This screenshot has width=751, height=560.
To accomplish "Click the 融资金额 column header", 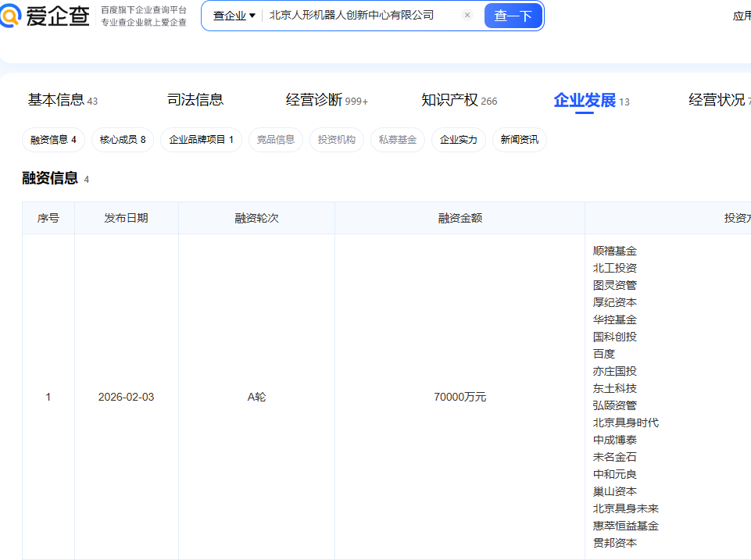I will pyautogui.click(x=460, y=218).
